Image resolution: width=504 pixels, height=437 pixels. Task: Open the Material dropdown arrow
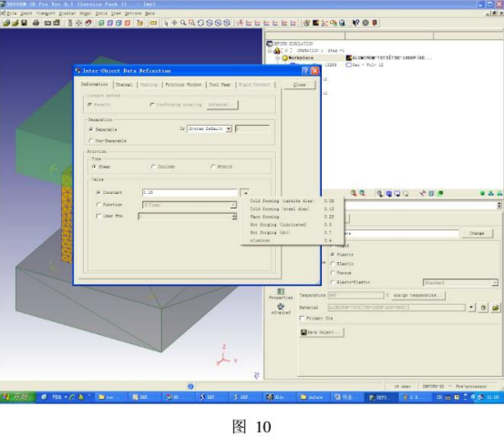471,308
